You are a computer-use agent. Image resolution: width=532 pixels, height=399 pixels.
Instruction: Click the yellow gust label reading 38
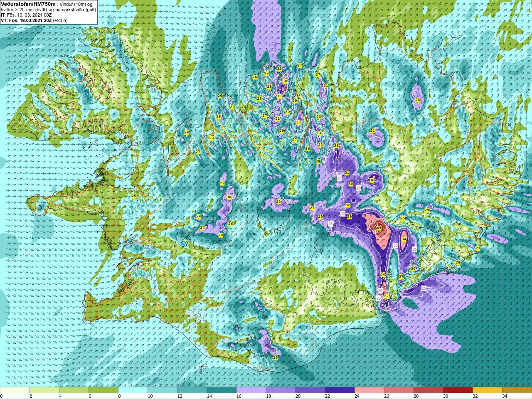285,81
